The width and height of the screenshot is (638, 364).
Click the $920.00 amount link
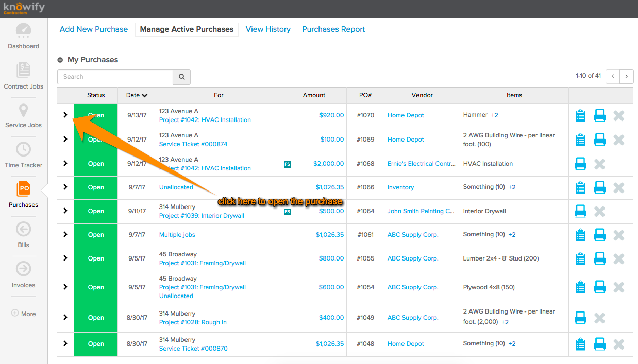coord(331,115)
